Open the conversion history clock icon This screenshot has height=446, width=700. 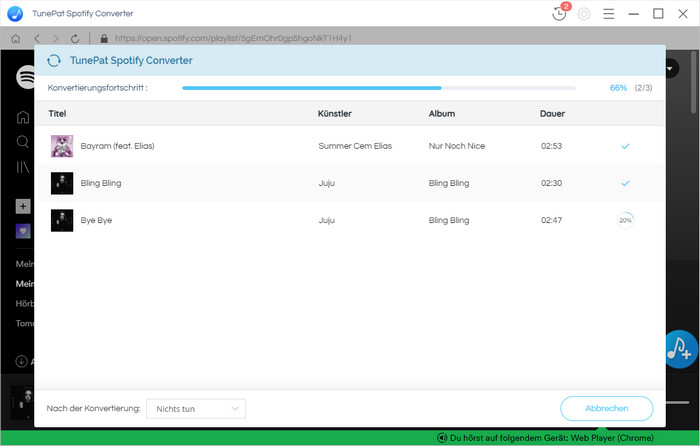559,14
